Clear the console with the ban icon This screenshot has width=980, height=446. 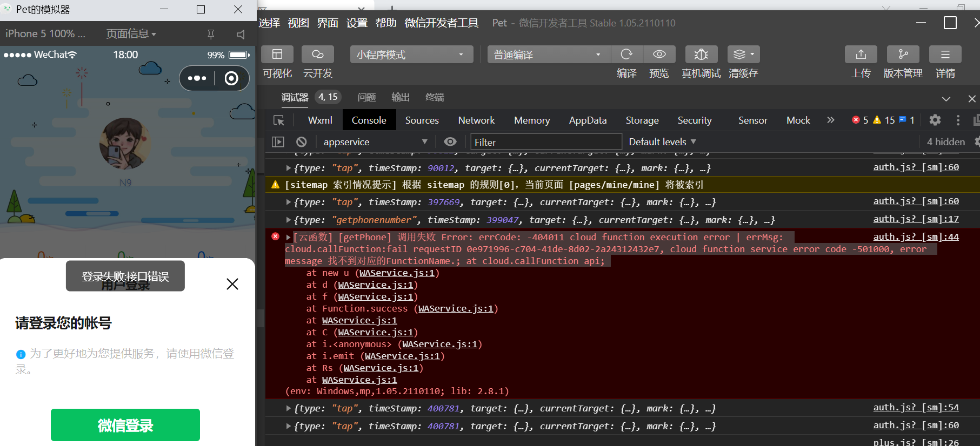tap(301, 142)
